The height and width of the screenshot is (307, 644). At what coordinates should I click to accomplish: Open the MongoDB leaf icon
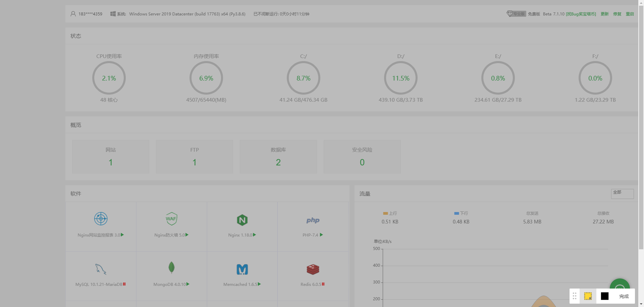171,267
